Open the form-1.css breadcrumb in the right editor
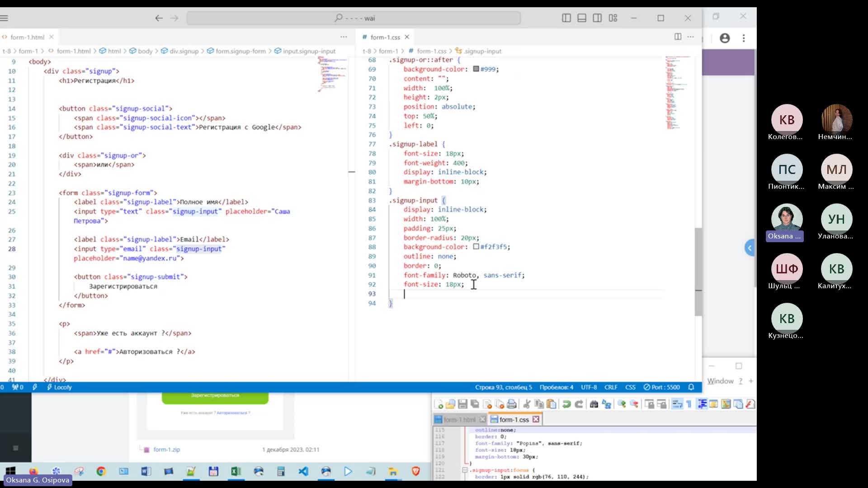The height and width of the screenshot is (488, 868). [x=427, y=51]
